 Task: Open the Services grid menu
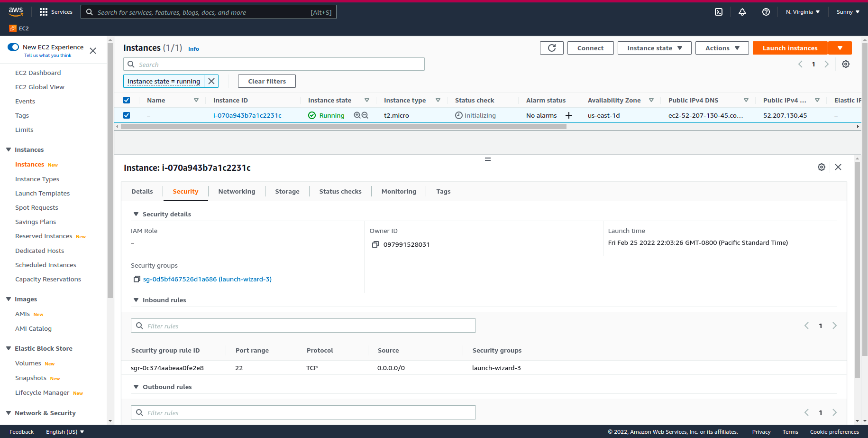56,12
